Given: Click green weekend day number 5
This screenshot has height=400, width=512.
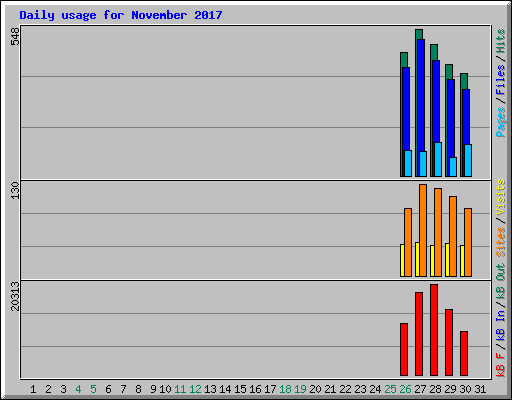Looking at the screenshot, I should pos(93,389).
